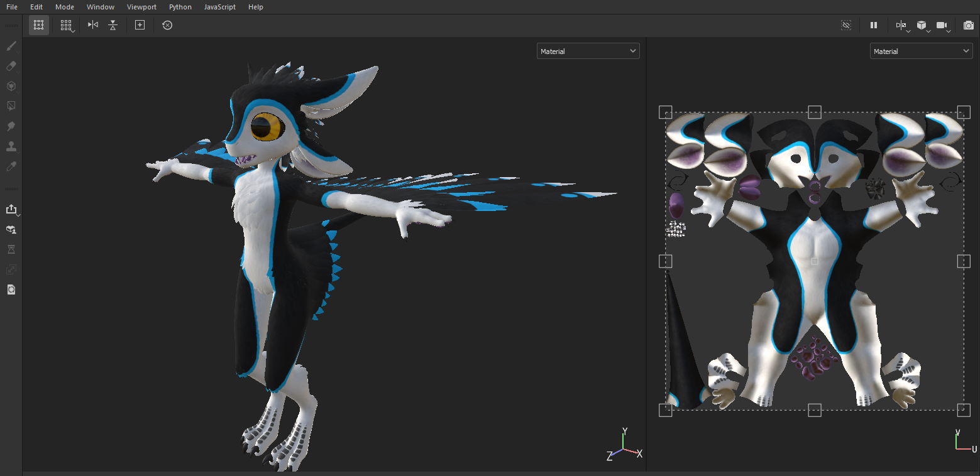Open the Viewport menu
The image size is (980, 476).
[x=141, y=7]
